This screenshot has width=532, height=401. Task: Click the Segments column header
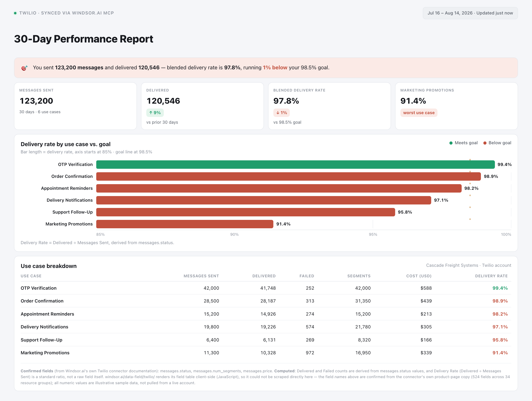(x=359, y=276)
